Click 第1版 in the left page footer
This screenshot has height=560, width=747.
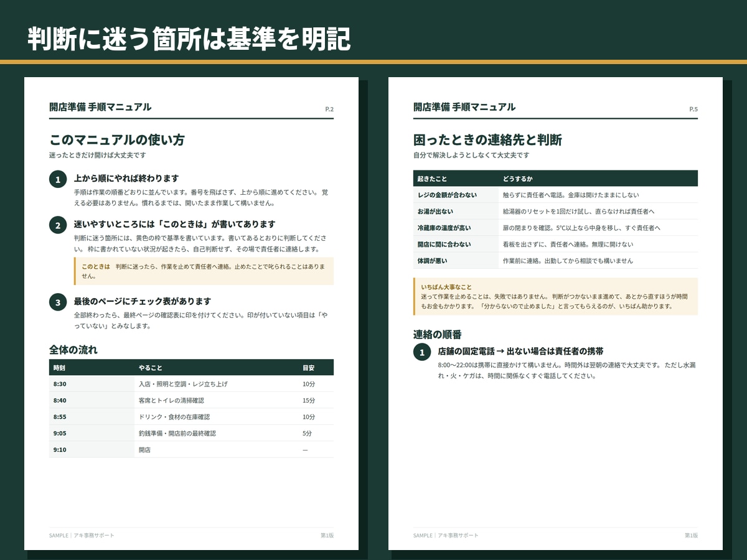pyautogui.click(x=327, y=535)
